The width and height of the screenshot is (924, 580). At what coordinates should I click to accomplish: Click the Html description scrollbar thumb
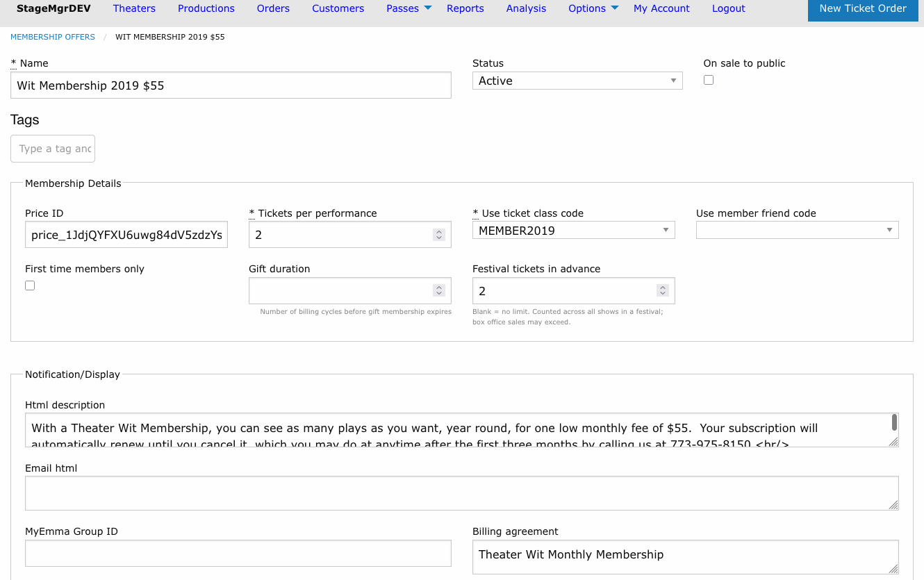[894, 422]
